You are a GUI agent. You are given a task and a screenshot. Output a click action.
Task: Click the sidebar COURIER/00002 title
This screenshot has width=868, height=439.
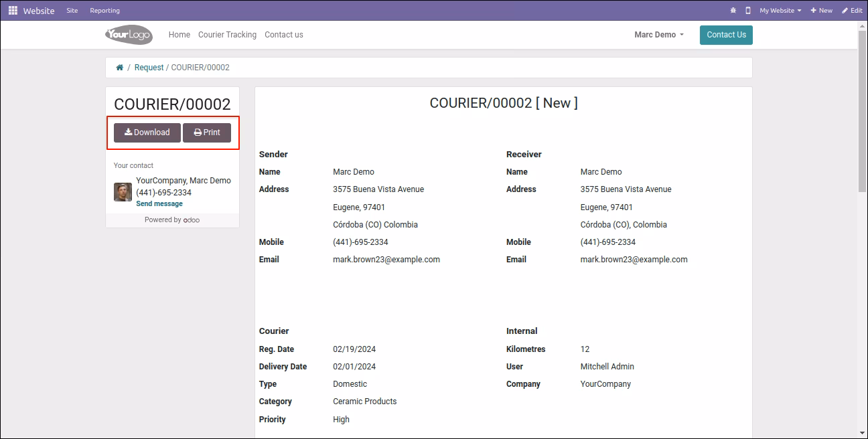[x=172, y=104]
